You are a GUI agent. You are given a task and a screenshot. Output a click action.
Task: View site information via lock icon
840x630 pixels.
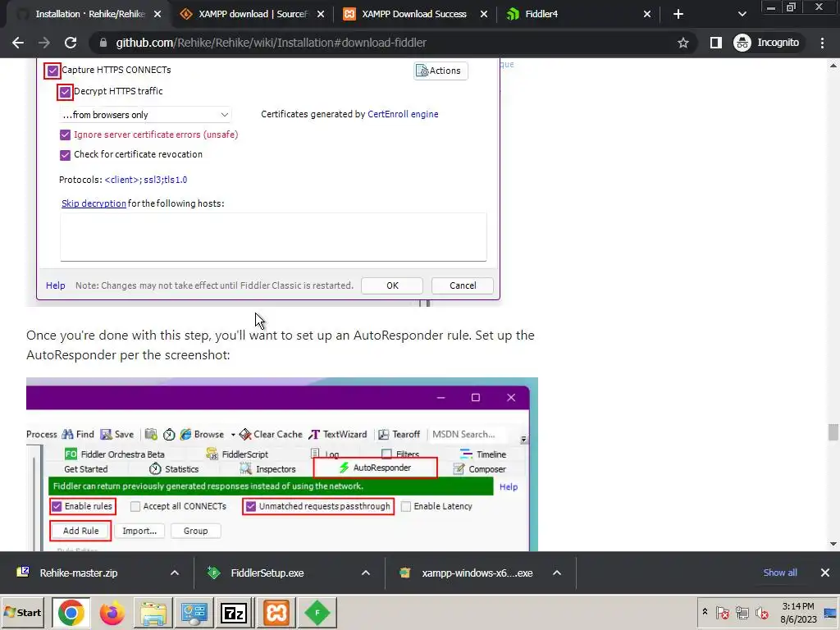103,43
